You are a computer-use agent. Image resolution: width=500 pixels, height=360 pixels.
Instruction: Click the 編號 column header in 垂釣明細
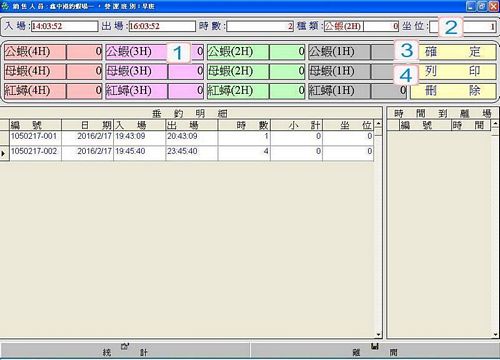(35, 125)
